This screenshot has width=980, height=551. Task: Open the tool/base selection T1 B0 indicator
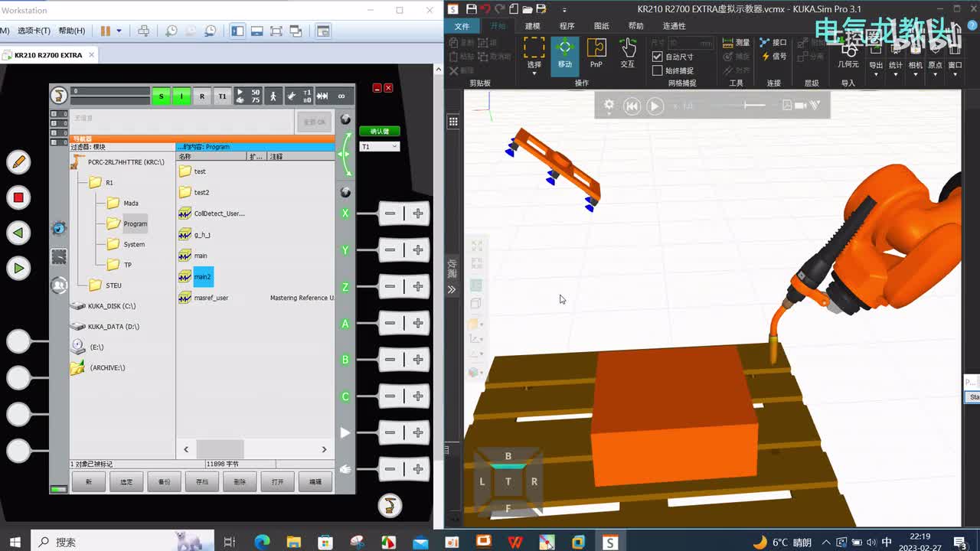(299, 96)
